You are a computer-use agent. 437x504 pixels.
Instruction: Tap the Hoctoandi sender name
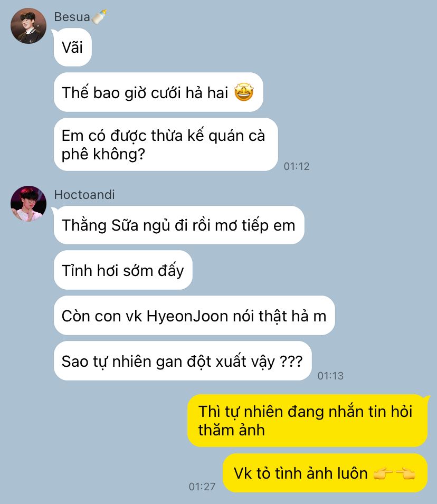[x=84, y=195]
